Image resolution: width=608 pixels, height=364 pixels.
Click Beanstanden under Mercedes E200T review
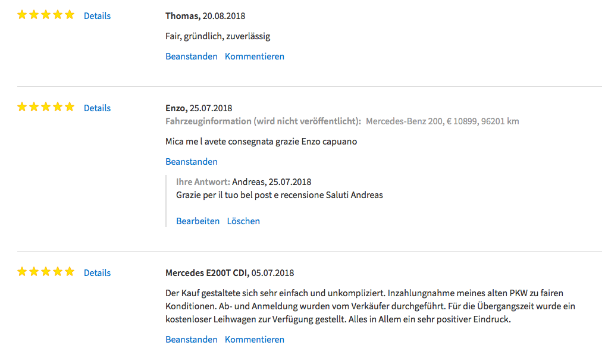point(191,340)
